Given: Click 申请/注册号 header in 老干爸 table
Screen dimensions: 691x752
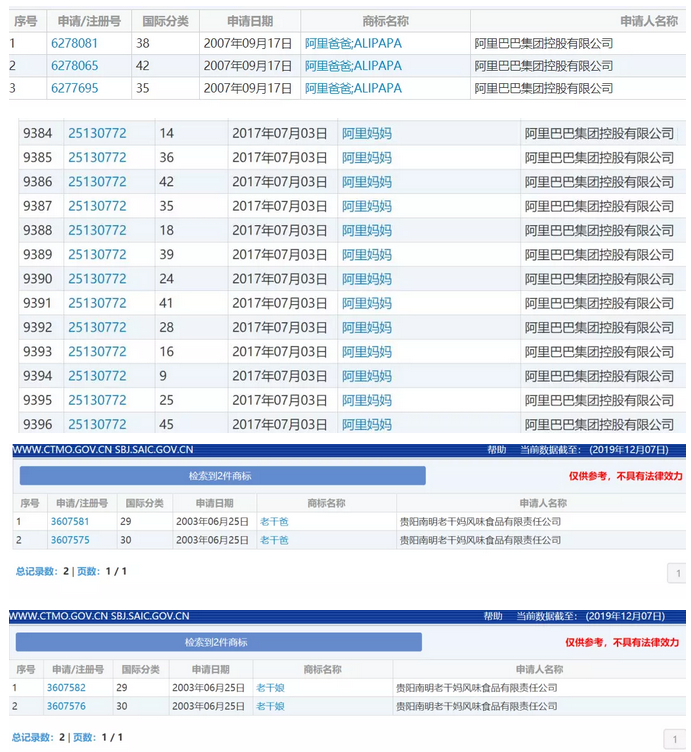Looking at the screenshot, I should [82, 503].
